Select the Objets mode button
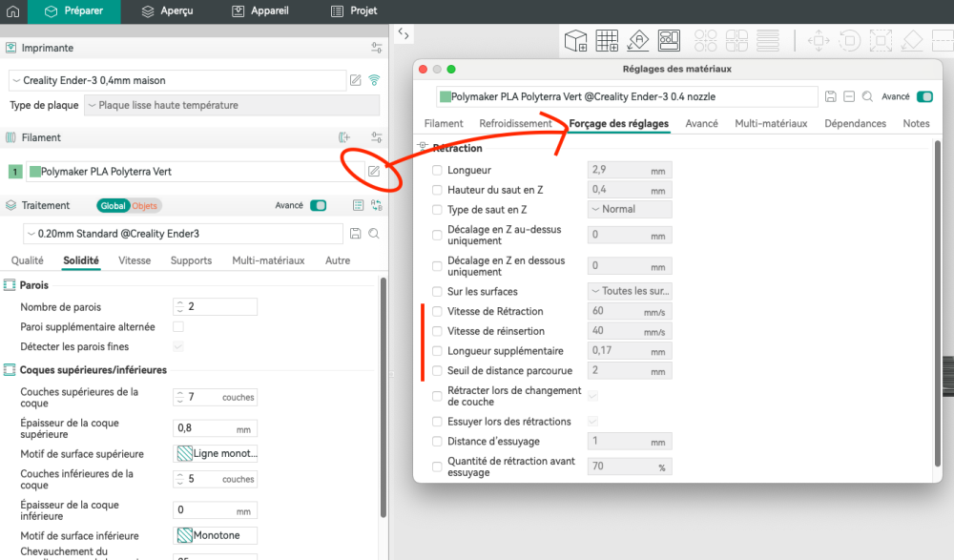The width and height of the screenshot is (954, 560). (x=145, y=206)
